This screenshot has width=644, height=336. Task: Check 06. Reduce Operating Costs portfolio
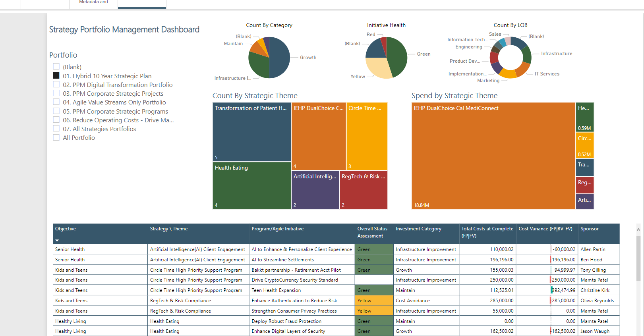click(56, 120)
